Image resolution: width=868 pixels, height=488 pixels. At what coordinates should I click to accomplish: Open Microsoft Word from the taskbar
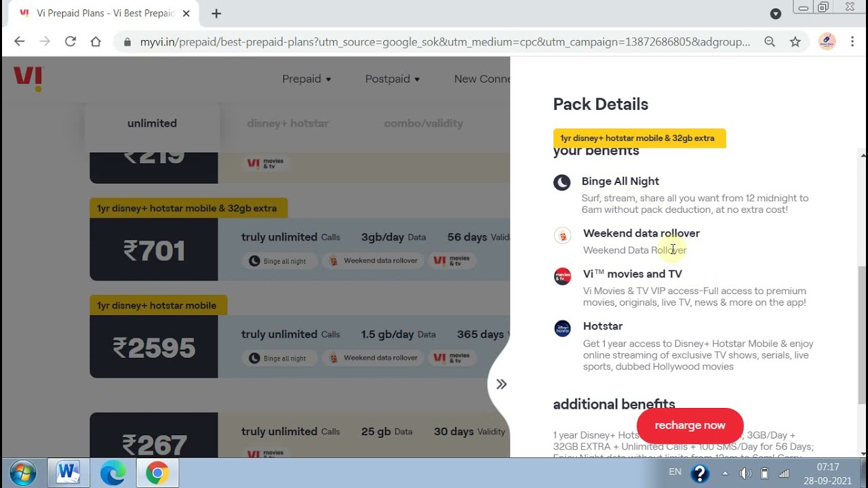pos(68,472)
